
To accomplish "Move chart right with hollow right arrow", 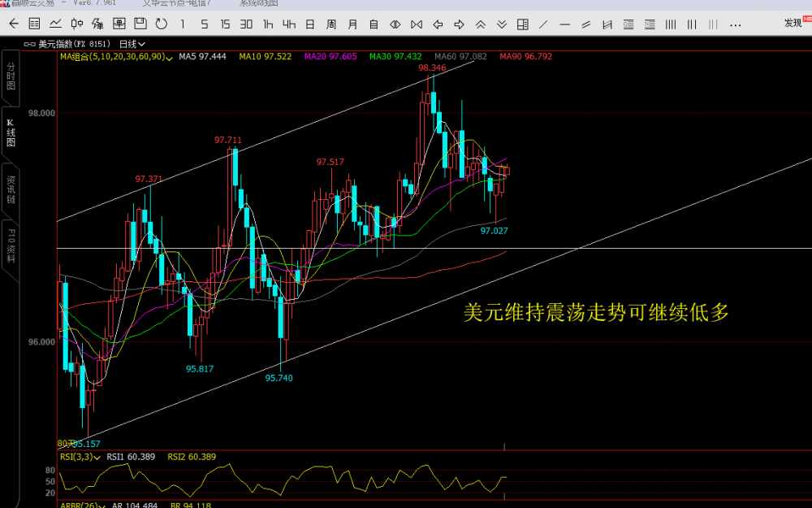I will coord(459,24).
